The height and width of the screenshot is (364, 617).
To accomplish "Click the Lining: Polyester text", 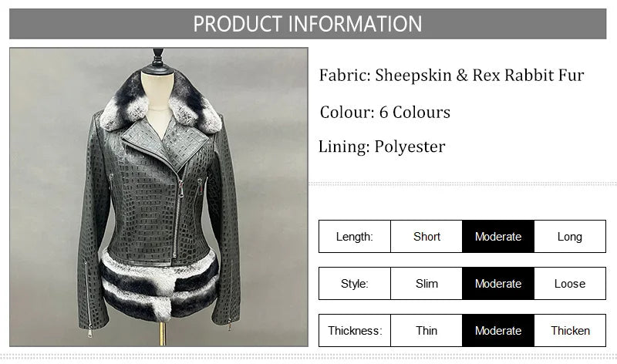I will (382, 147).
